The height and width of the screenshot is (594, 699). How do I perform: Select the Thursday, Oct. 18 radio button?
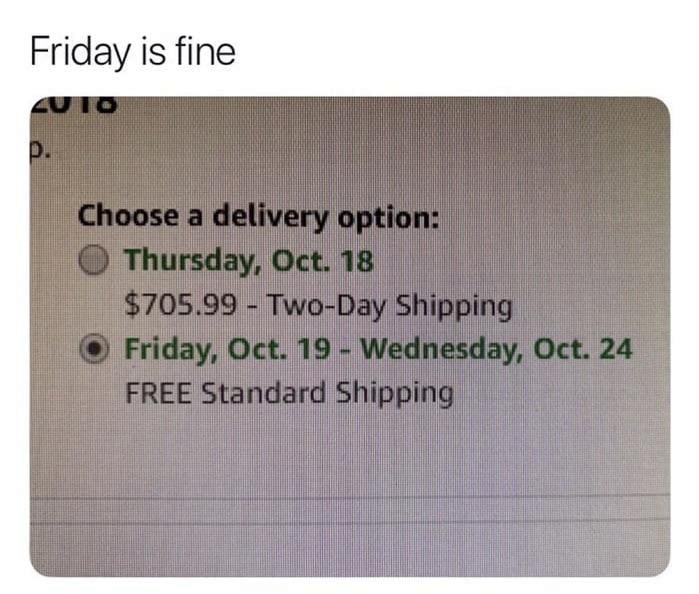coord(93,262)
